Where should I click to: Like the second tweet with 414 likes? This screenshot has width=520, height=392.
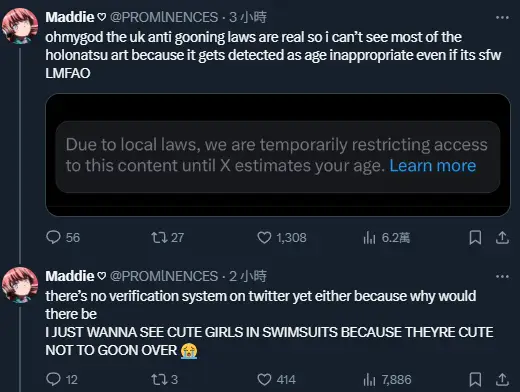point(277,379)
